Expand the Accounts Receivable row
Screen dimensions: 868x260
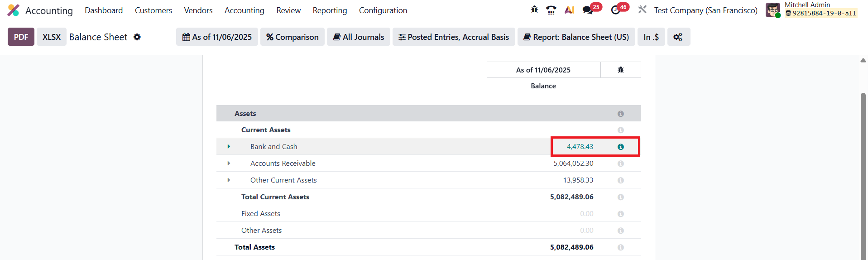(x=229, y=164)
